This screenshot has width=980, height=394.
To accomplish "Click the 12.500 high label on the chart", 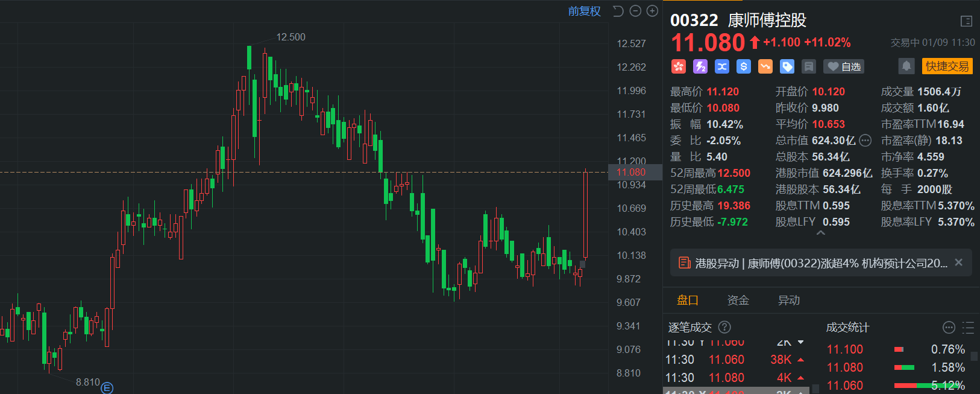I will (x=291, y=37).
